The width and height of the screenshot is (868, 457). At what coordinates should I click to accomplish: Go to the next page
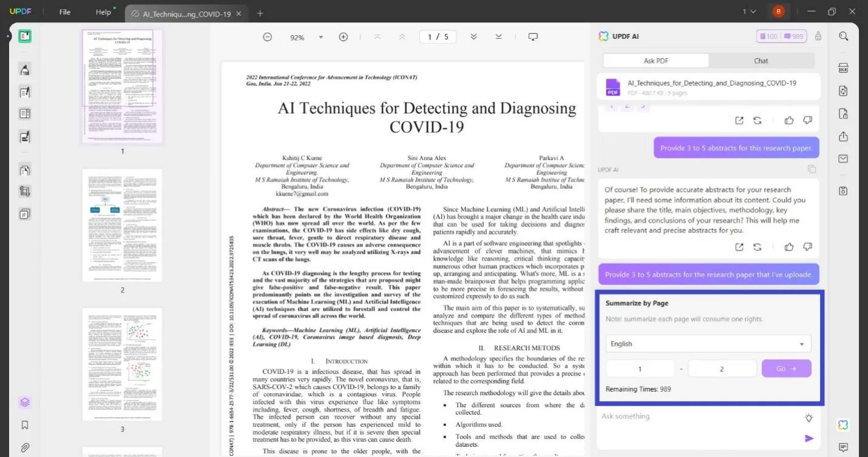473,37
